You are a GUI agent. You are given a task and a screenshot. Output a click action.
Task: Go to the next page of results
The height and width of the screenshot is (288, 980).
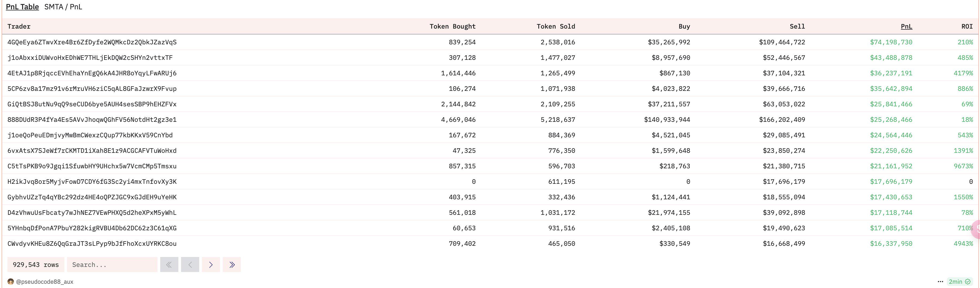211,264
